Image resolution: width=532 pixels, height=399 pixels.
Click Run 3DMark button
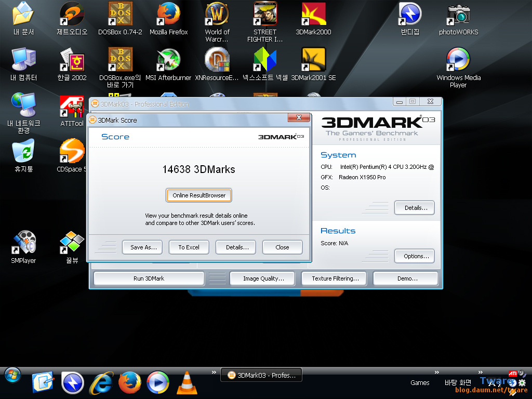(x=149, y=278)
